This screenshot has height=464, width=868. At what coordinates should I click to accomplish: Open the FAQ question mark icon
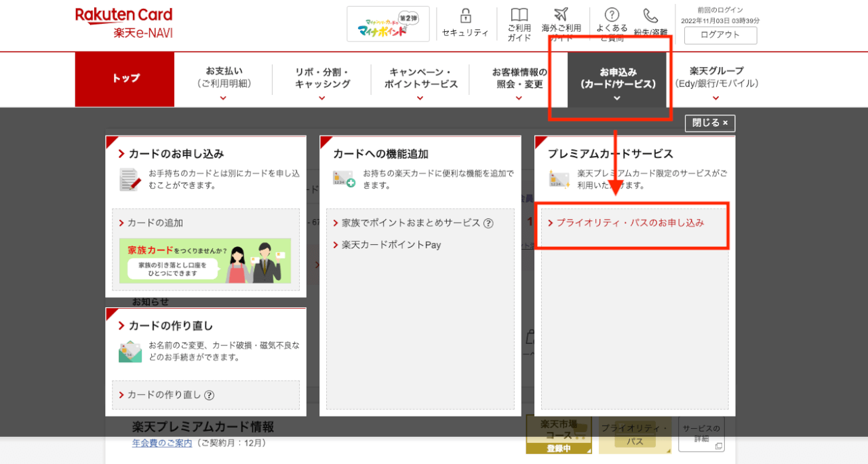[x=612, y=15]
